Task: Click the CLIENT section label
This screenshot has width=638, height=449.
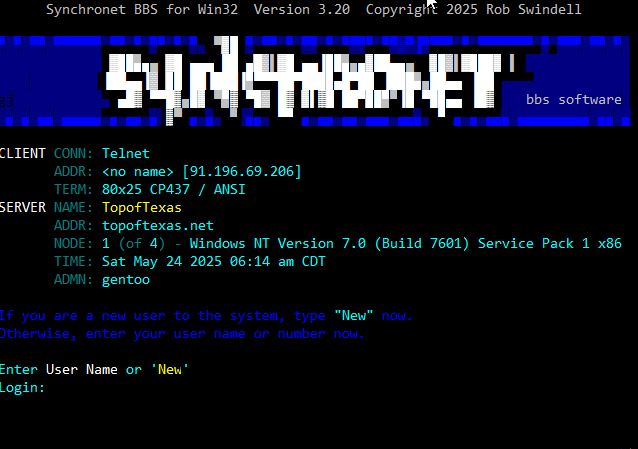Action: click(x=23, y=153)
